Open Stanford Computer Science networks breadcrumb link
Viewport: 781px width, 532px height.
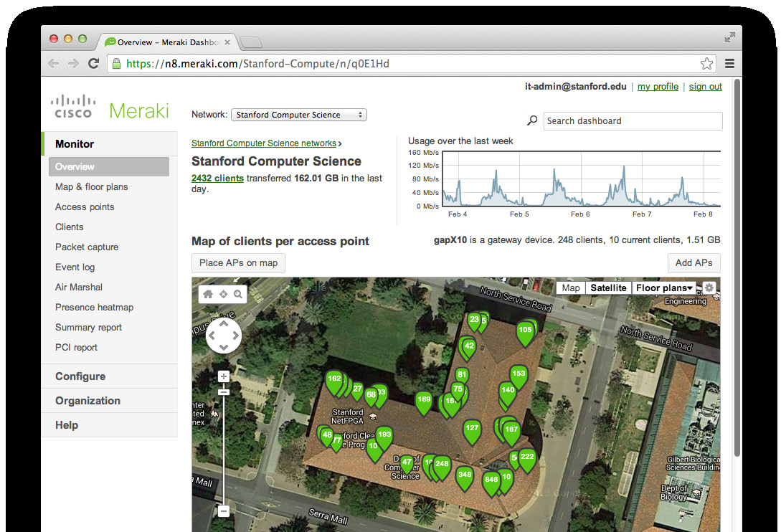(263, 143)
